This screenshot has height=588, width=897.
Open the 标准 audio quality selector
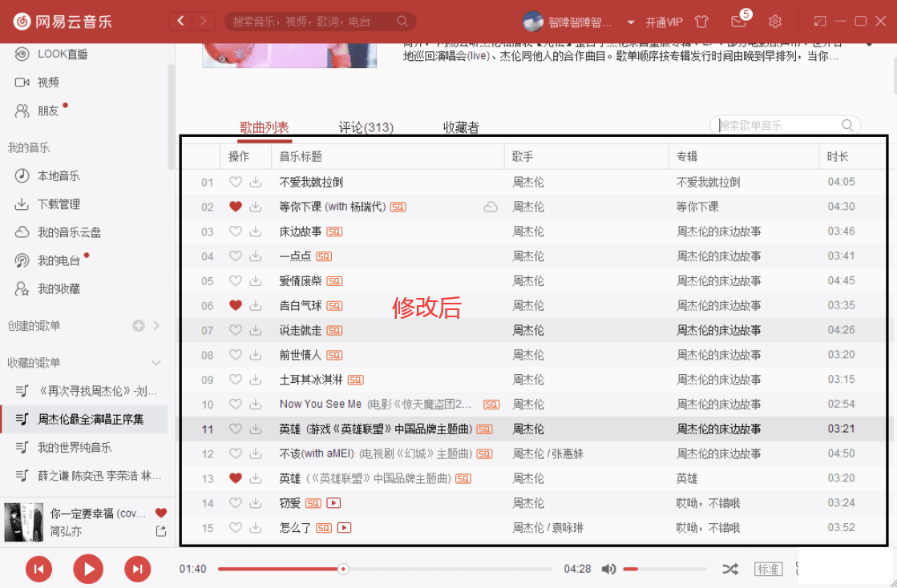click(x=768, y=569)
